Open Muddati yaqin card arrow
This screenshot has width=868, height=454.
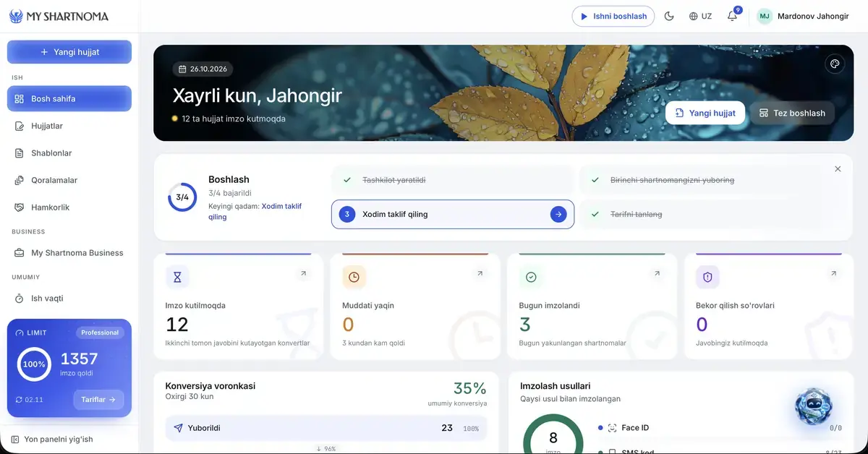click(x=480, y=273)
